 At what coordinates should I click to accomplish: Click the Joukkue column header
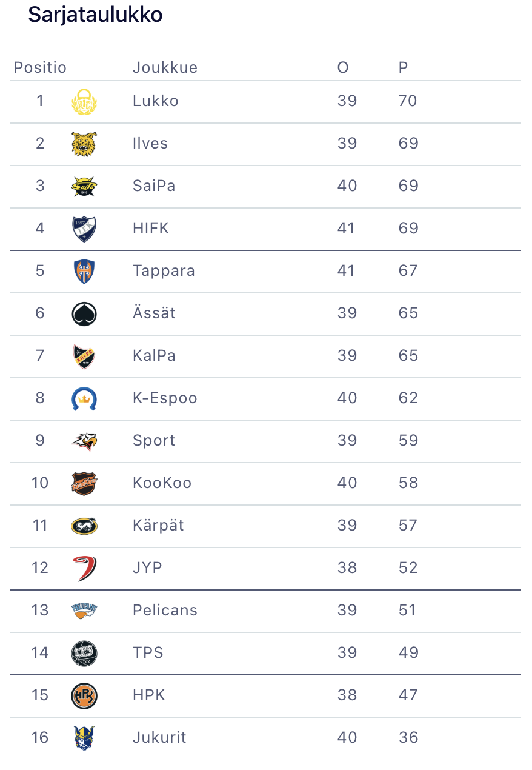pos(165,67)
